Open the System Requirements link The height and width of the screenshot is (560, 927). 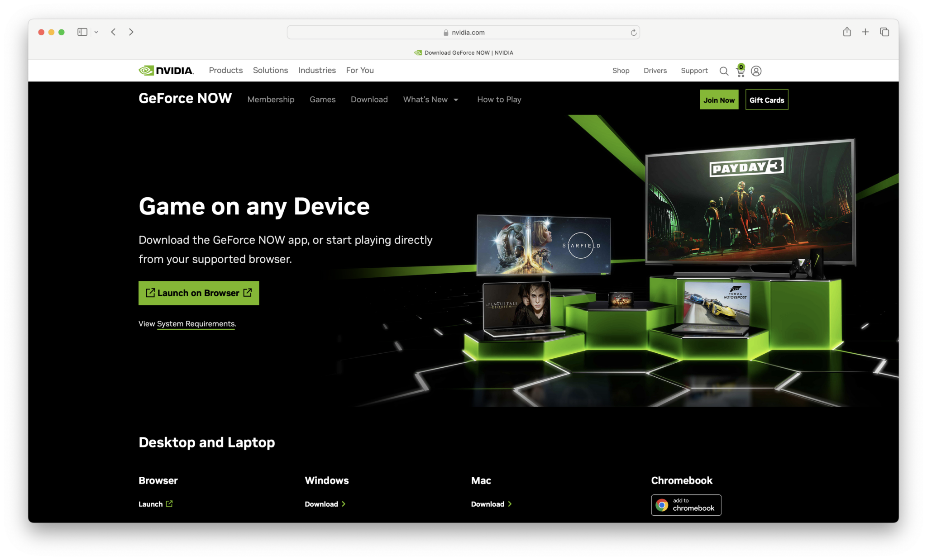click(196, 324)
